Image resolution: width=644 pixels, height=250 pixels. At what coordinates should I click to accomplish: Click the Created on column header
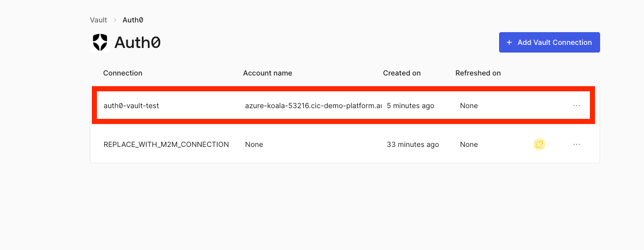(402, 73)
